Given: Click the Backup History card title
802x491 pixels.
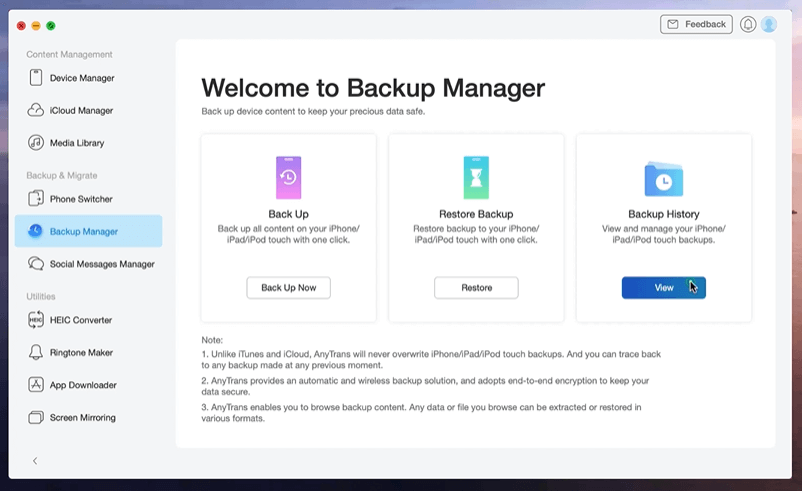Looking at the screenshot, I should pyautogui.click(x=663, y=214).
